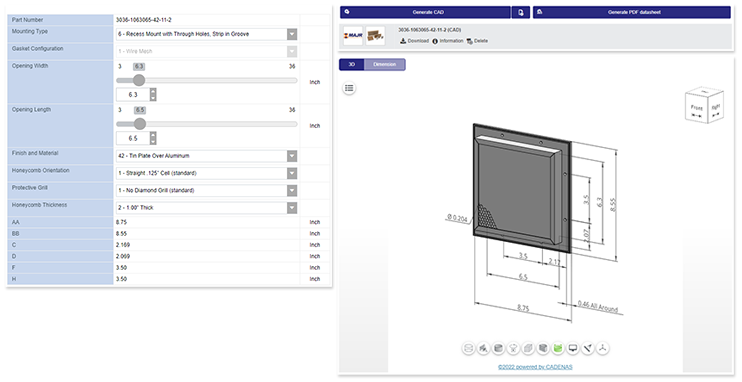Viewport: 742px width, 382px height.
Task: Open the Honeycomb Thickness dropdown
Action: click(207, 207)
